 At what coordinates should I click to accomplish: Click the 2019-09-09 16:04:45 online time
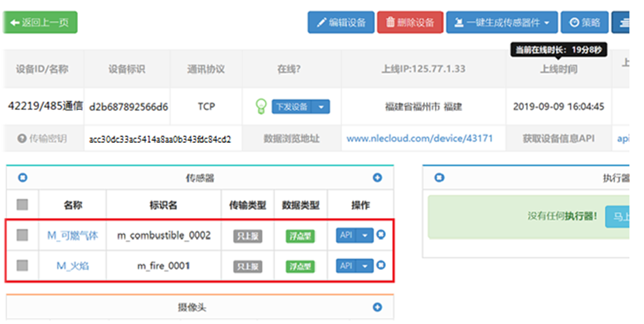pos(559,107)
